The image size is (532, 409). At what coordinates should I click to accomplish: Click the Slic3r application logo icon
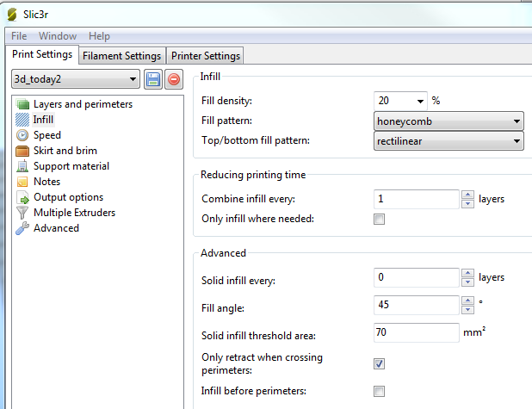(x=11, y=15)
